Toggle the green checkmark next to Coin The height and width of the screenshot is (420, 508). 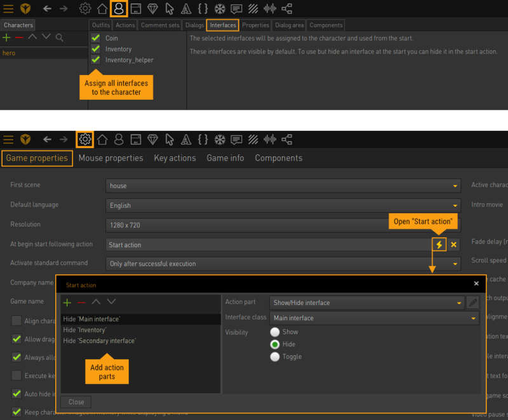pyautogui.click(x=95, y=37)
